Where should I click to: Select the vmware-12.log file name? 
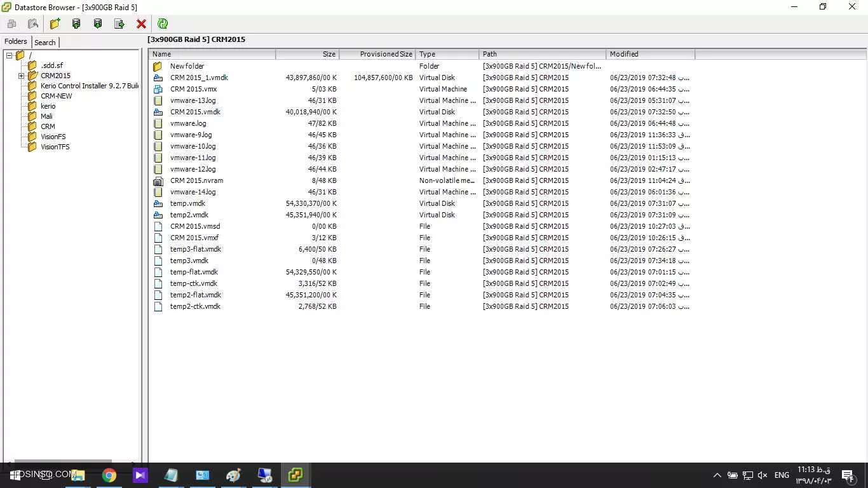[193, 169]
